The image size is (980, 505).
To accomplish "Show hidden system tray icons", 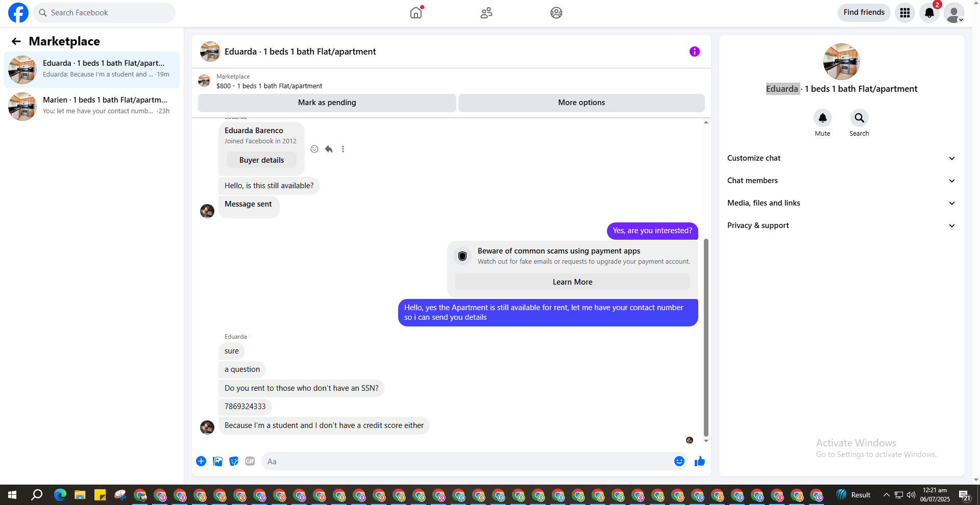I will [x=887, y=495].
